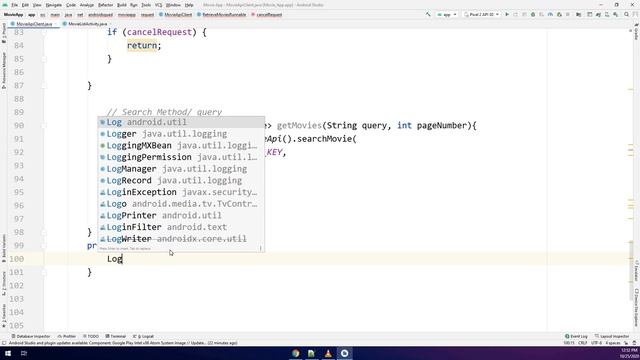Click the Chrome icon in taskbar

pyautogui.click(x=296, y=353)
